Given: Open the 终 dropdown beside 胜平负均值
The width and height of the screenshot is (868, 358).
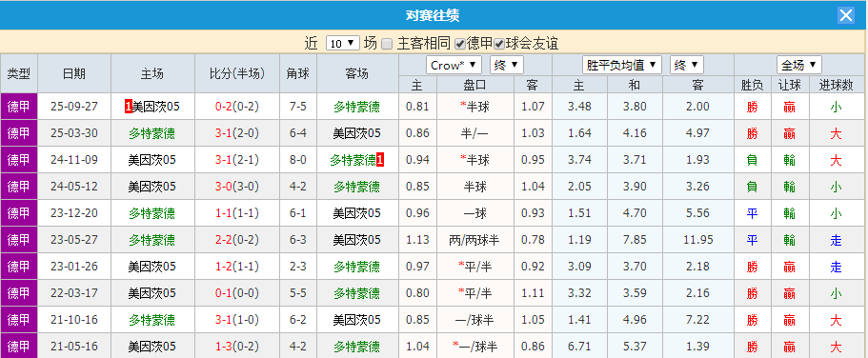Looking at the screenshot, I should tap(686, 66).
